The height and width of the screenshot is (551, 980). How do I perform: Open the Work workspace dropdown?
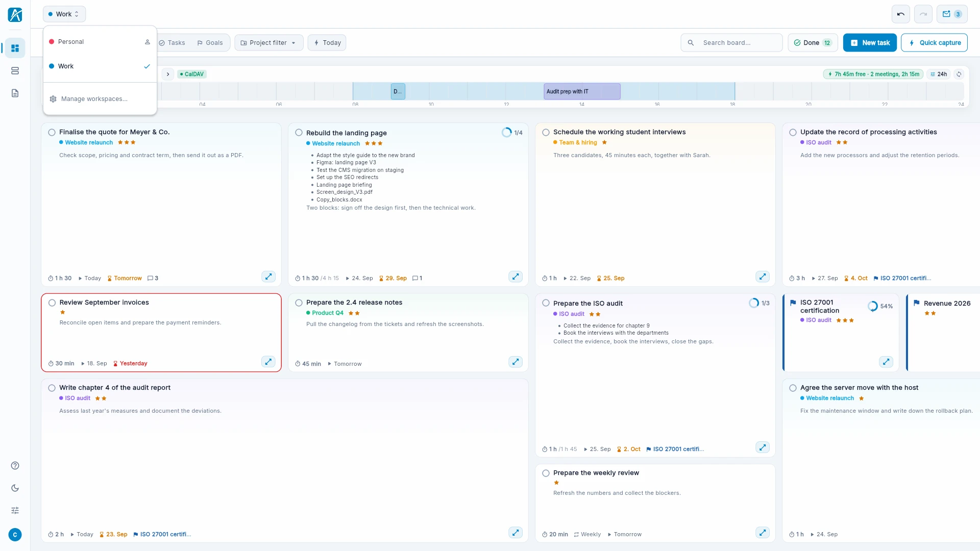[64, 14]
